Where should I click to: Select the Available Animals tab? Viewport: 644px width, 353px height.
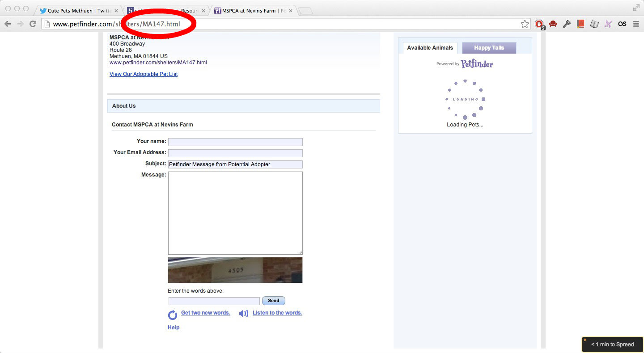pyautogui.click(x=430, y=48)
